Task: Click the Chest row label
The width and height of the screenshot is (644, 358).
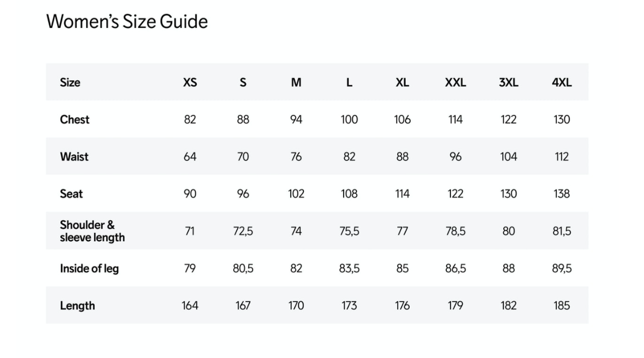Action: (75, 119)
